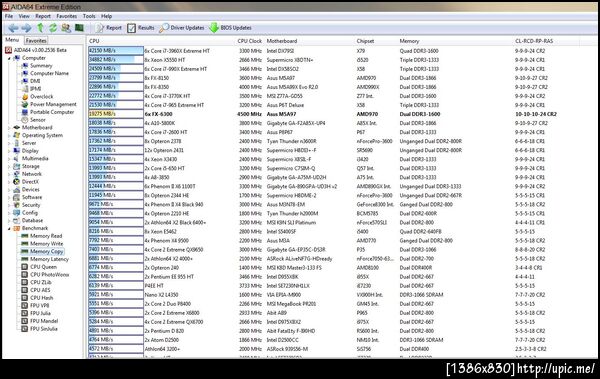The image size is (600, 379).
Task: Select the CPU Queen benchmark
Action: point(39,266)
